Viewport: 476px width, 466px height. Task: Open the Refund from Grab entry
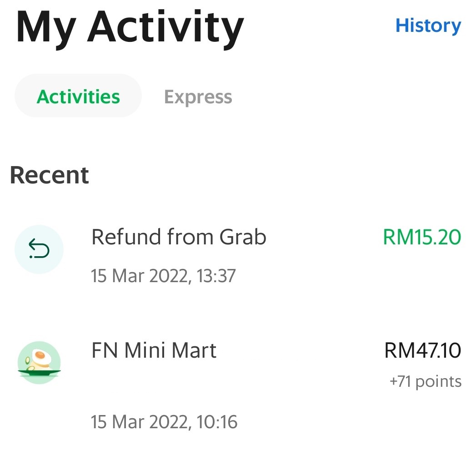click(x=238, y=255)
